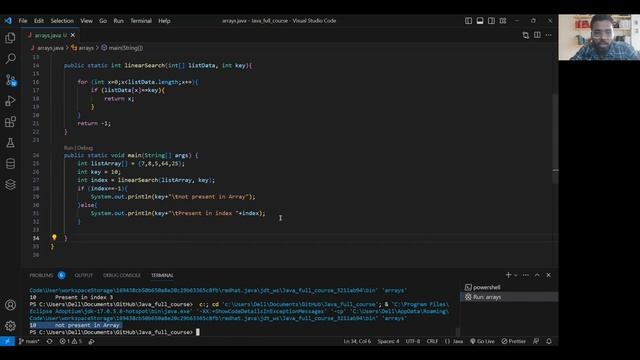Screen dimensions: 640x360
Task: Click the arrays class breadcrumb
Action: pos(82,48)
